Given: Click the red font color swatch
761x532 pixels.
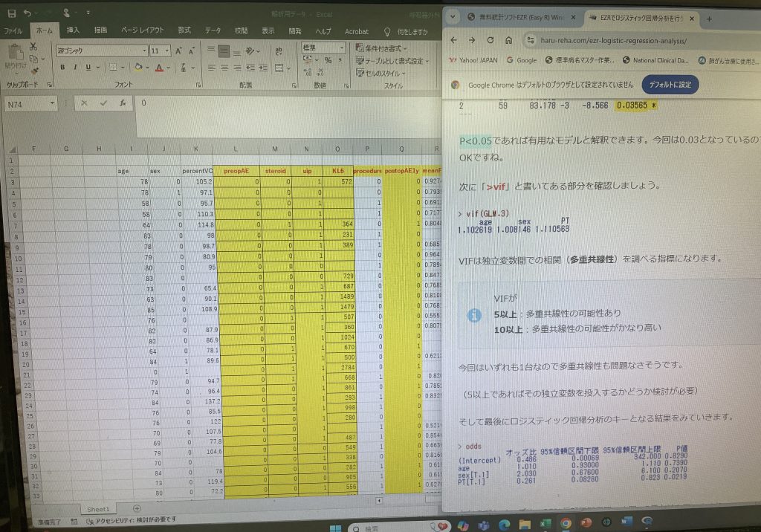Looking at the screenshot, I should pos(159,68).
